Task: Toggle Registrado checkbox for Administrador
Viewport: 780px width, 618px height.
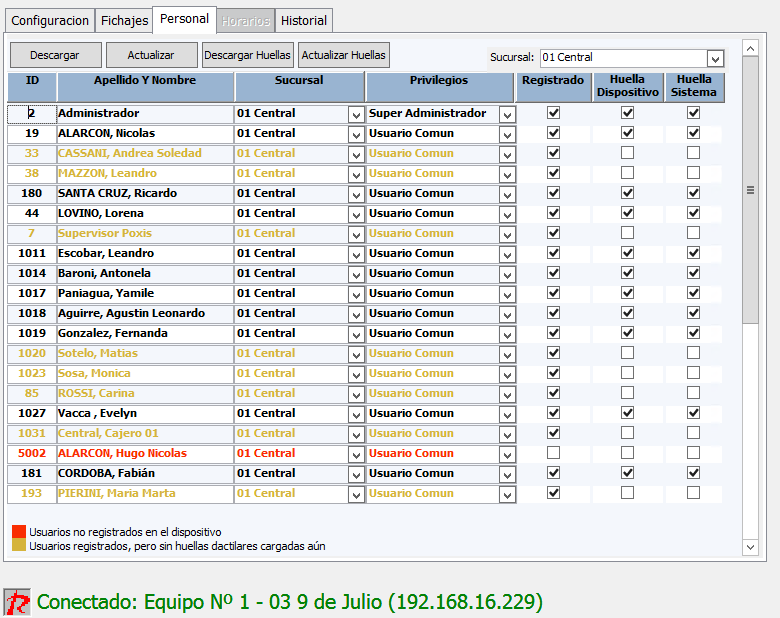Action: coord(554,113)
